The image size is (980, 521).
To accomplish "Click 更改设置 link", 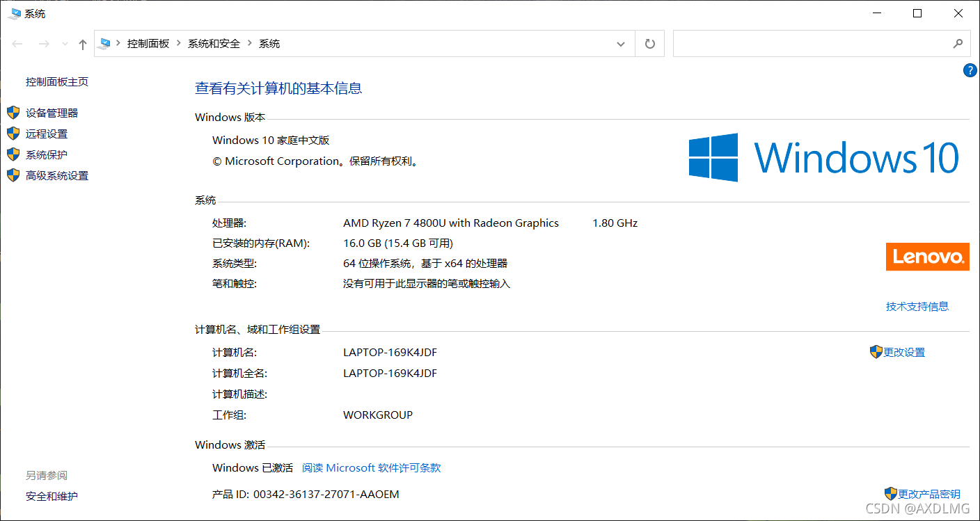I will tap(904, 353).
